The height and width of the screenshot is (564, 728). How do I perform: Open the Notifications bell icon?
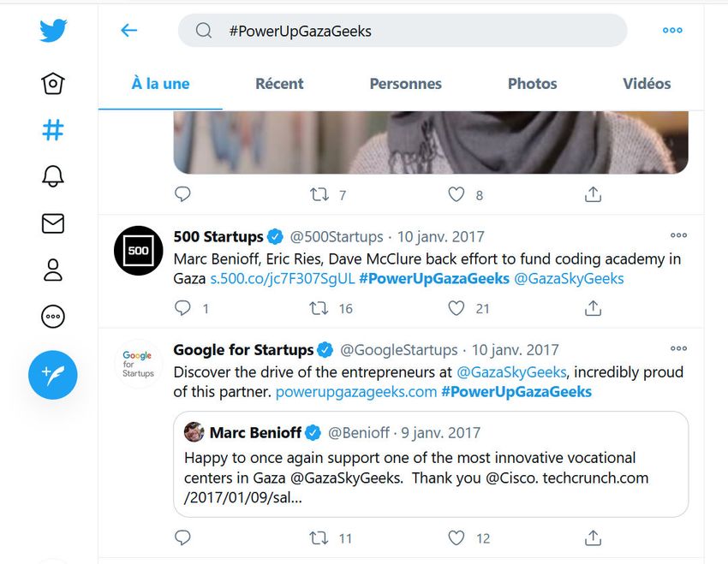click(x=52, y=176)
